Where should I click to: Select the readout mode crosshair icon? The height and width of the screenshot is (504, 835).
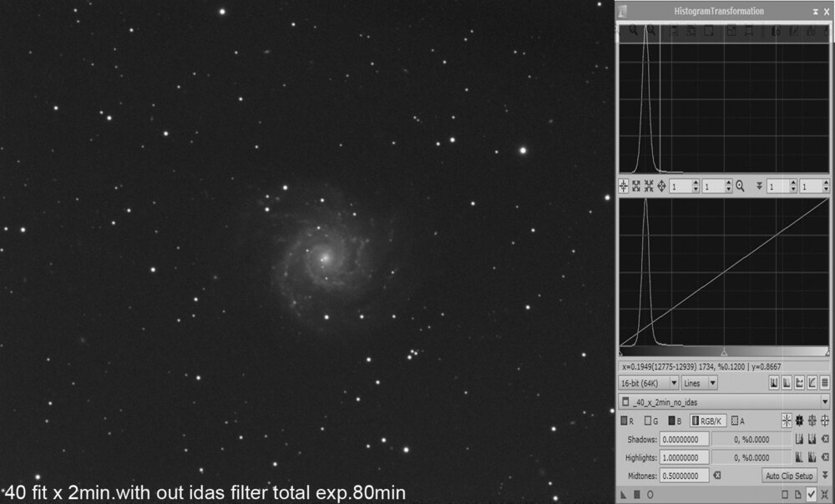point(624,186)
